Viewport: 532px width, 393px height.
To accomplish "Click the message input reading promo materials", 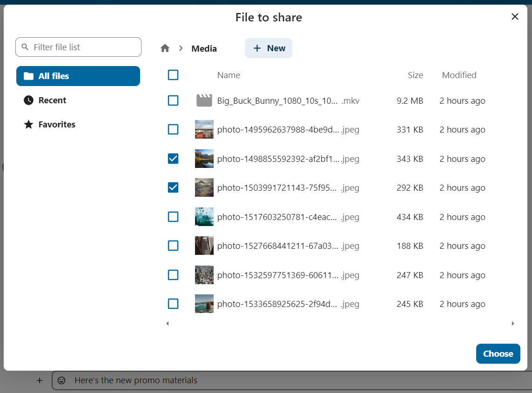I will (x=135, y=380).
